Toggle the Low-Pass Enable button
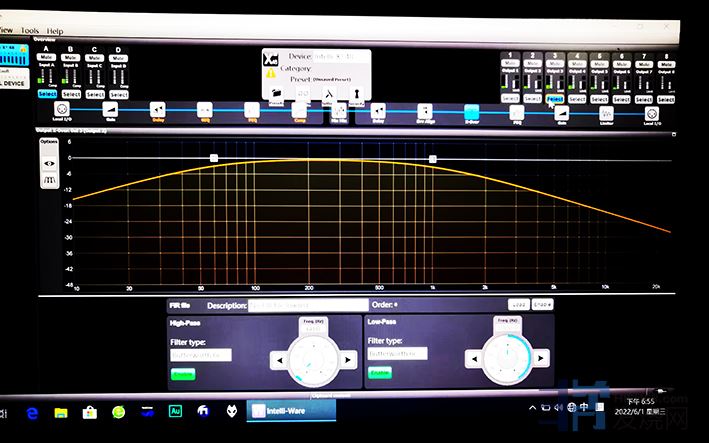 (x=380, y=373)
